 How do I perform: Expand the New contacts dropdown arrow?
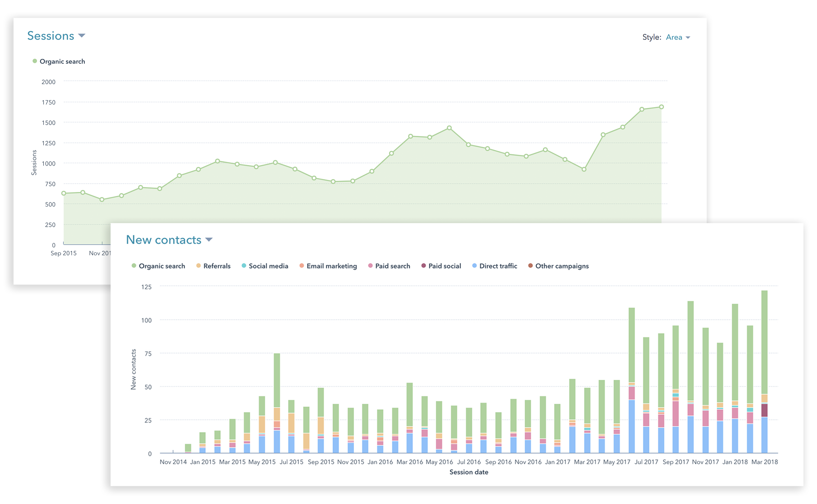pyautogui.click(x=209, y=240)
